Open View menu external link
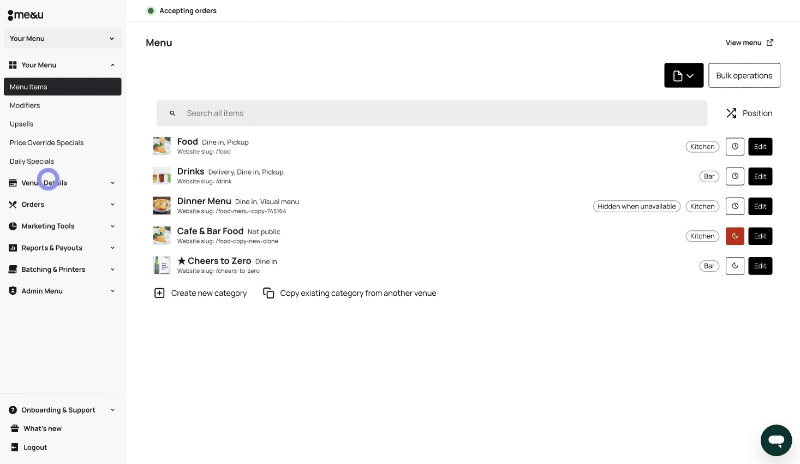800x464 pixels. pyautogui.click(x=749, y=43)
